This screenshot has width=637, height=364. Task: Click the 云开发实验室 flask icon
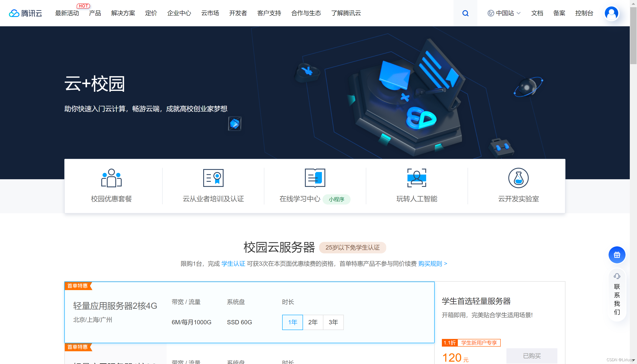(518, 178)
